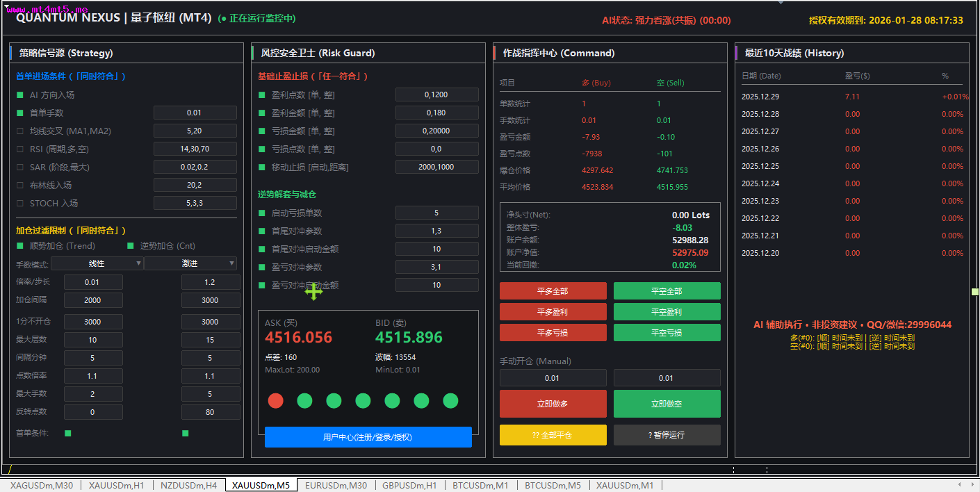Viewport: 980px width, 492px height.
Task: Click the red status indicator circle
Action: pyautogui.click(x=276, y=400)
